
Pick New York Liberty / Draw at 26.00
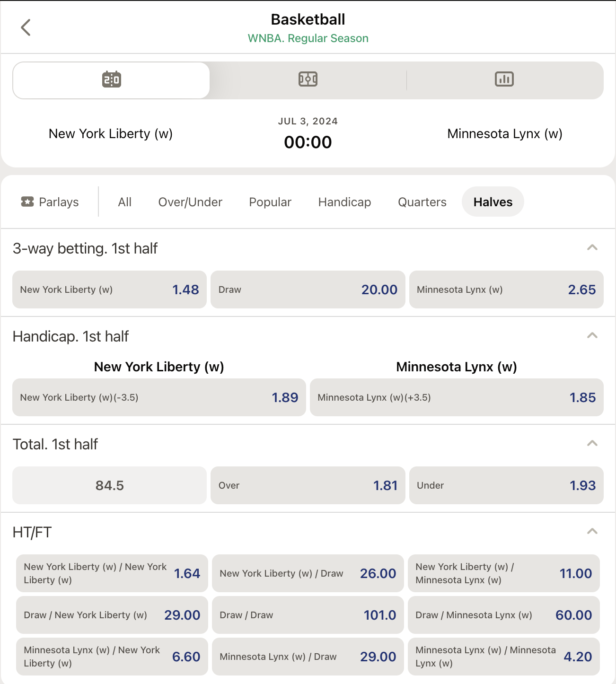click(x=308, y=573)
